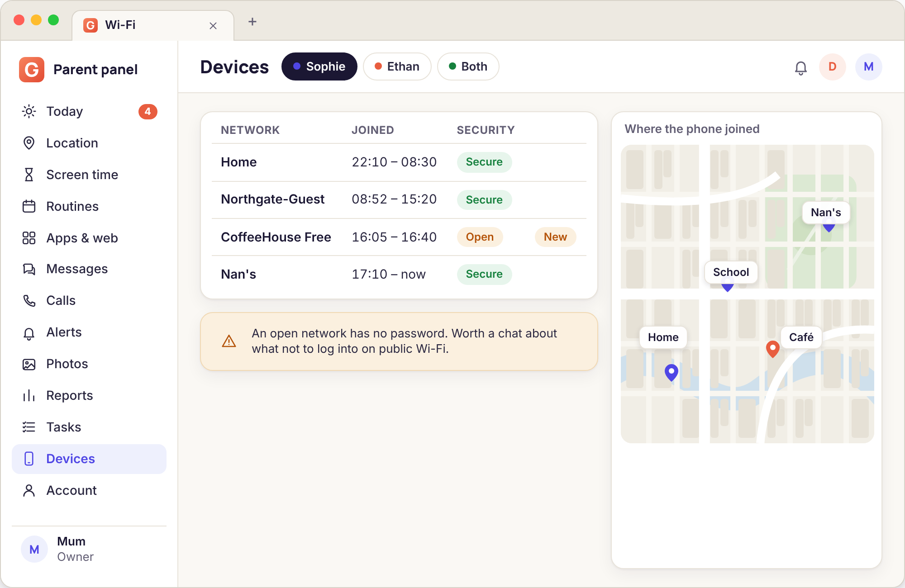Open the Today sun icon
The width and height of the screenshot is (905, 588).
(29, 111)
